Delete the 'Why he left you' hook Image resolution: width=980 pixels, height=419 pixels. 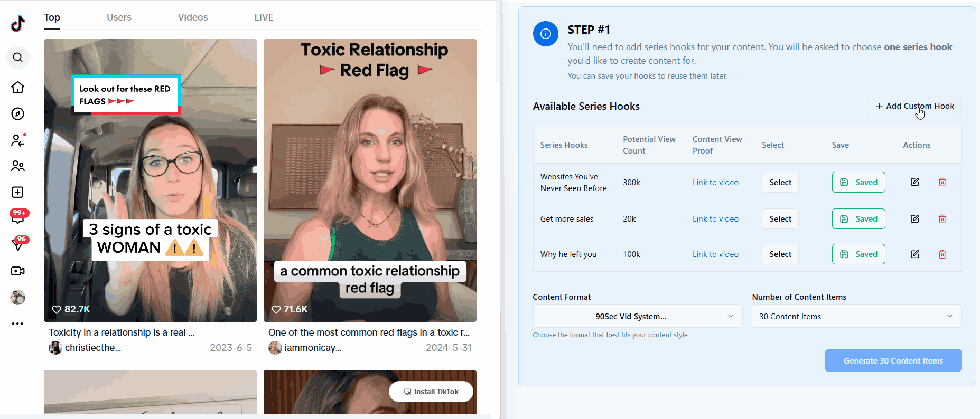point(942,254)
